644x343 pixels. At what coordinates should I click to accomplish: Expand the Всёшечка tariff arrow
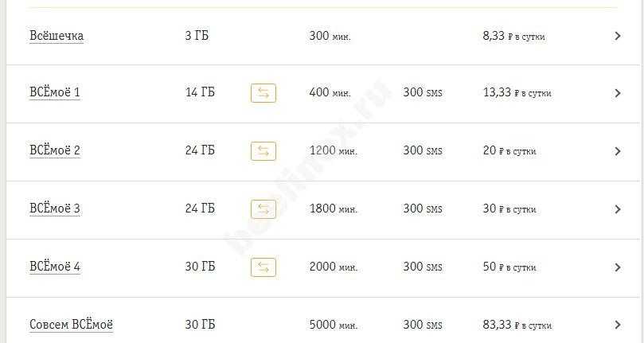(618, 36)
